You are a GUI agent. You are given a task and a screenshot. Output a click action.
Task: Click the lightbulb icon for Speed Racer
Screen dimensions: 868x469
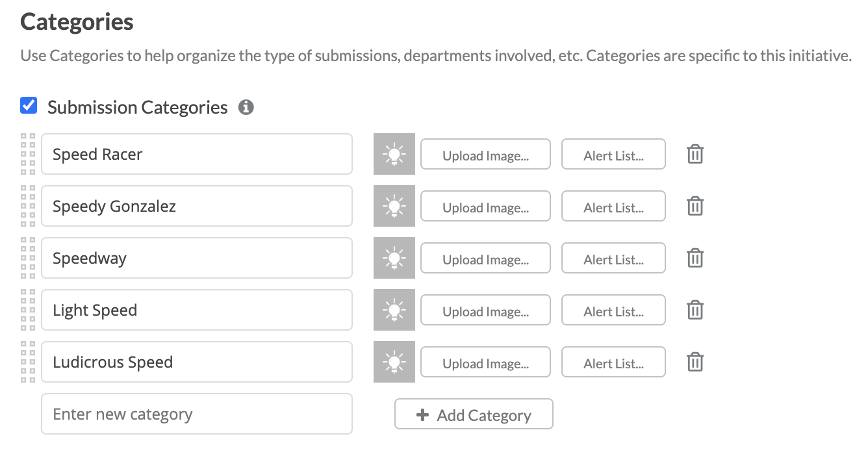394,154
